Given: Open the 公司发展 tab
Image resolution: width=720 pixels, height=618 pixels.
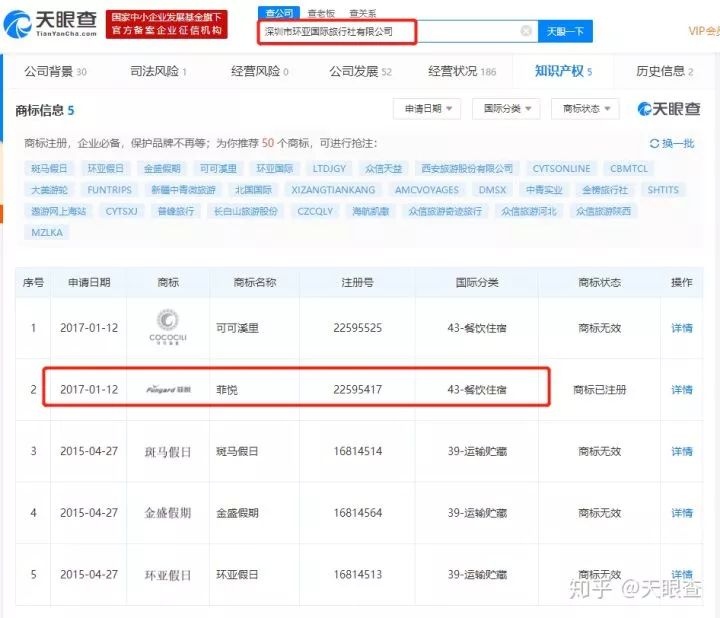Looking at the screenshot, I should (360, 72).
